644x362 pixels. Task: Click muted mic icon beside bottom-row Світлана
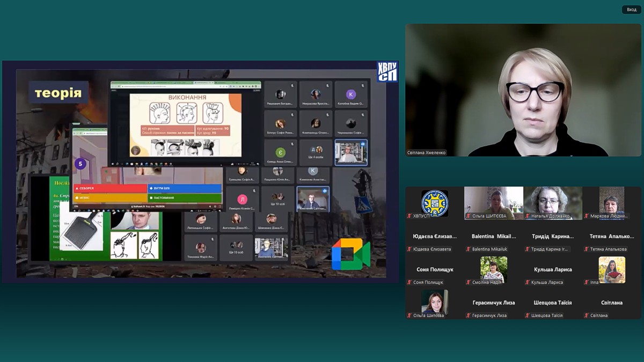click(587, 316)
